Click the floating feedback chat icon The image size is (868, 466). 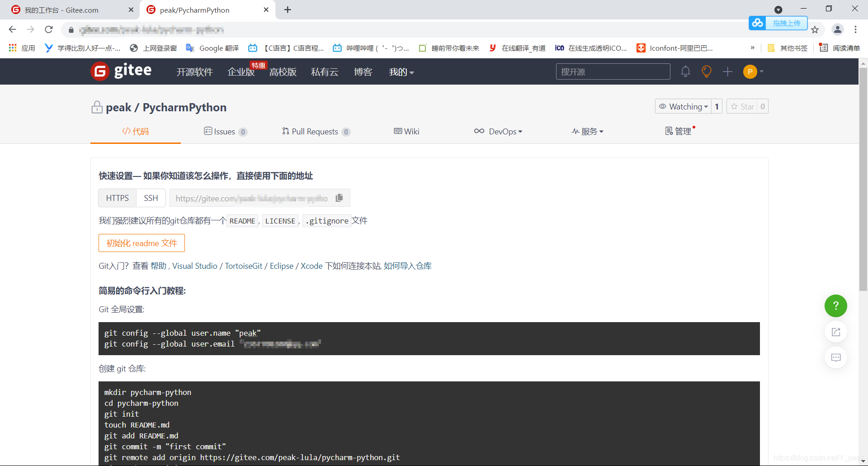click(x=836, y=357)
